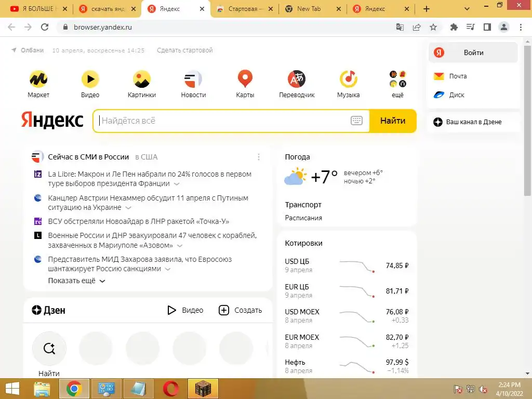Open the ВСУ обстреляли Новоайдар news headline

click(138, 221)
